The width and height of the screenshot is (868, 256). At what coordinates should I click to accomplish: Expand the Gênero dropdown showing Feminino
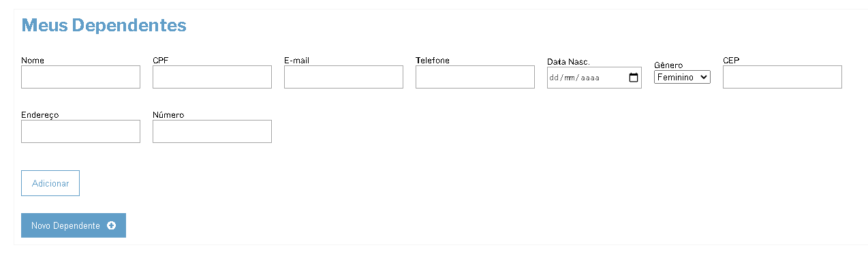pyautogui.click(x=682, y=78)
